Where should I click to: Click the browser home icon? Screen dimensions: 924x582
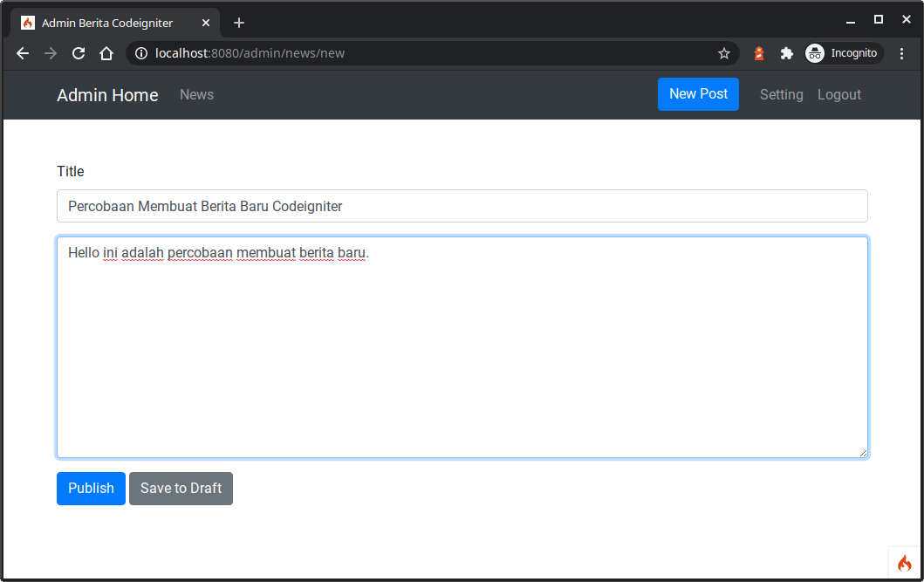click(106, 53)
